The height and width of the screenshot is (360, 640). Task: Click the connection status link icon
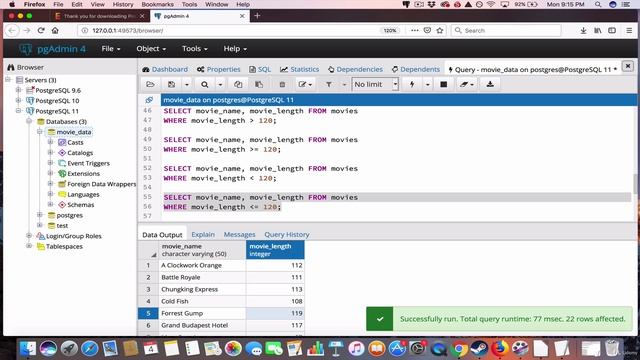(x=149, y=100)
